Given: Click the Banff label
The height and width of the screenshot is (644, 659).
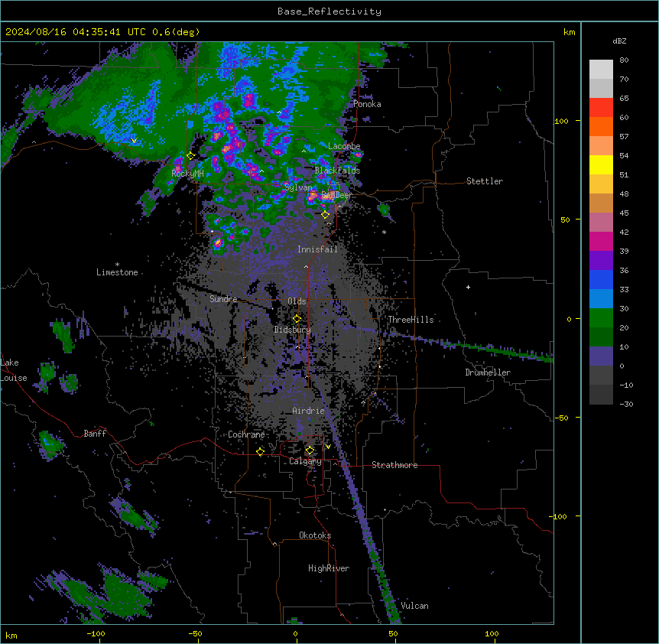Looking at the screenshot, I should (x=95, y=434).
